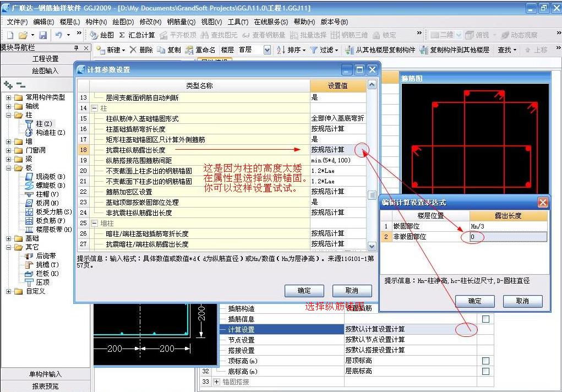Open the 首层 floor dropdown
The image size is (562, 392).
point(267,50)
